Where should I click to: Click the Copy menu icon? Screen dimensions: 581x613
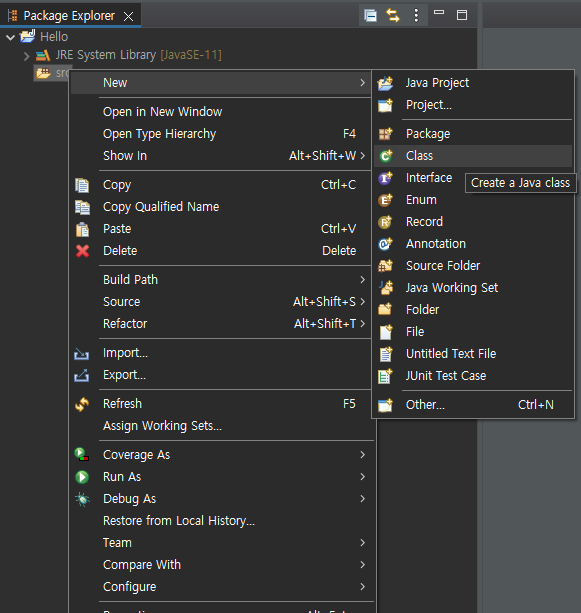[x=82, y=185]
